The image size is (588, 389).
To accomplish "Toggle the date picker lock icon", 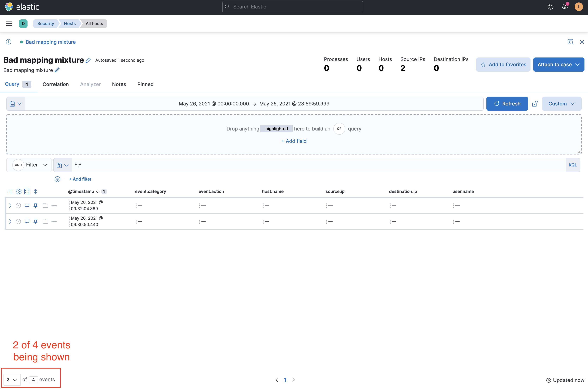I will [x=535, y=104].
